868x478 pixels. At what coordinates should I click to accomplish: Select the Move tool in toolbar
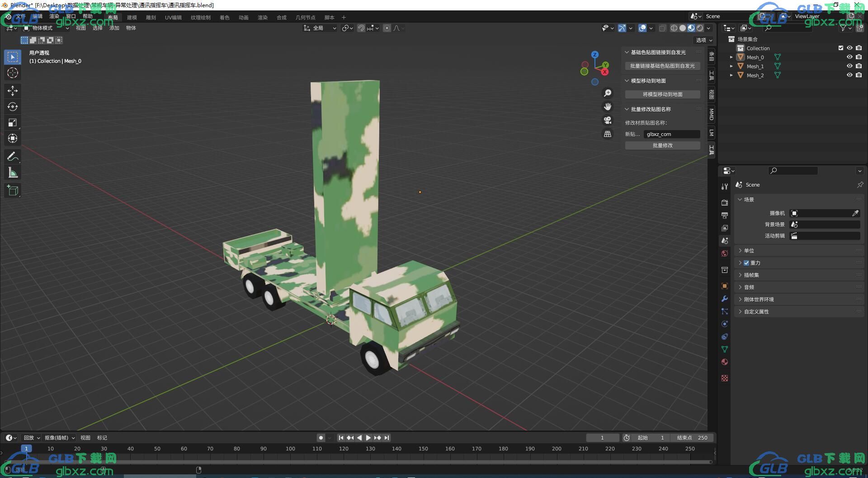click(x=13, y=91)
